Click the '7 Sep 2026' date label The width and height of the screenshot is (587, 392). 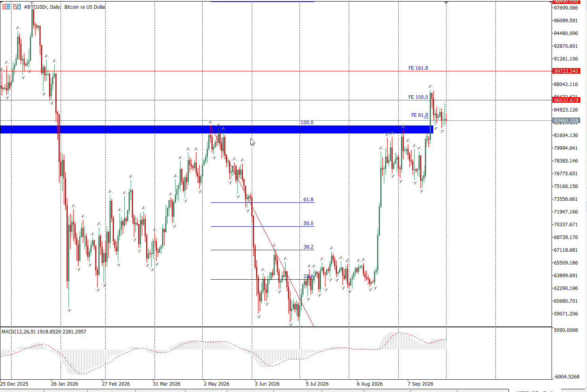[x=421, y=384]
